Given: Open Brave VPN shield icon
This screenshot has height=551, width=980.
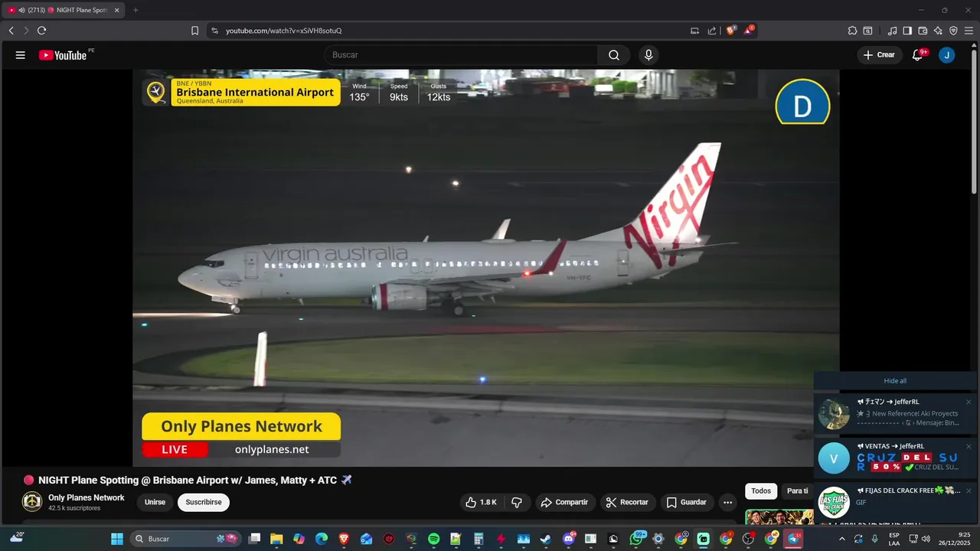Looking at the screenshot, I should coord(953,31).
